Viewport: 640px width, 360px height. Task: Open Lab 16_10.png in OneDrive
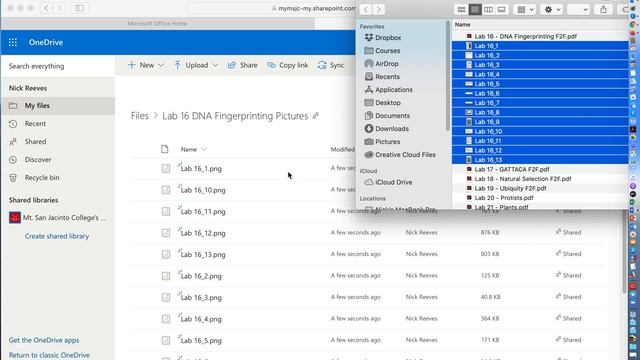(x=203, y=190)
